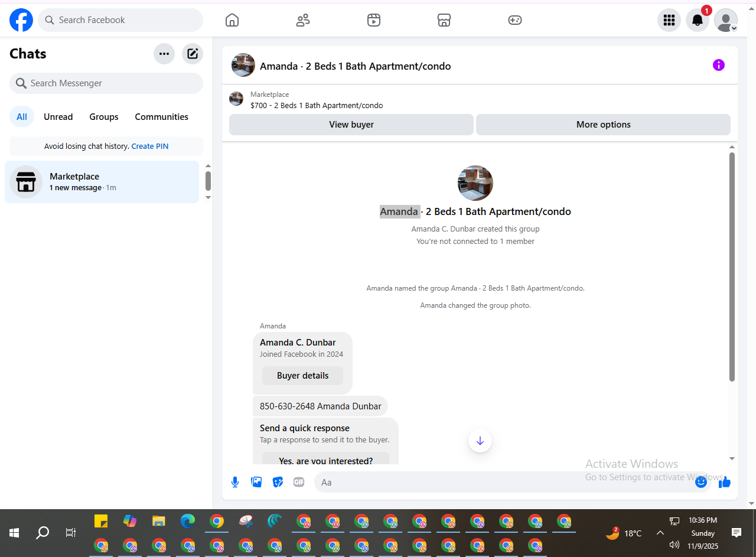Open the emoji picker smiley

(701, 482)
